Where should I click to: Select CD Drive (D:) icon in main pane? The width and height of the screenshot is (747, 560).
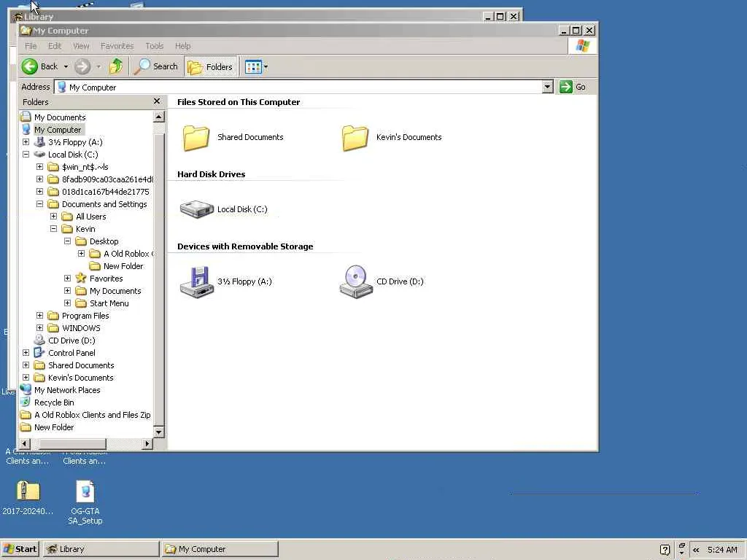coord(356,281)
